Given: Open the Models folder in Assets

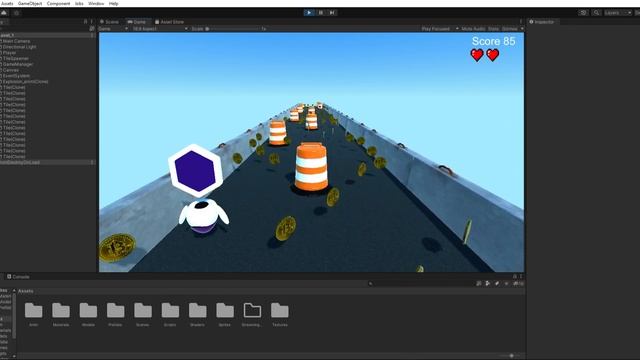Looking at the screenshot, I should coord(88,314).
